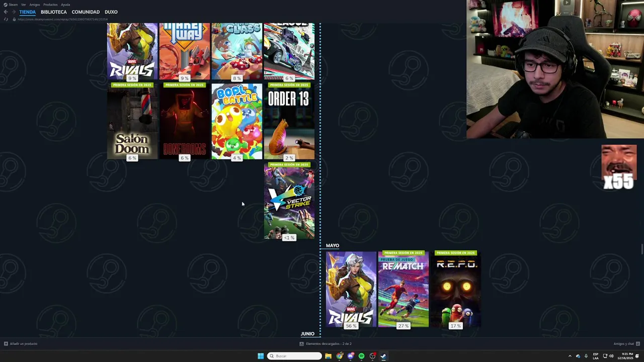This screenshot has height=362, width=644.
Task: Click the microphone tray icon
Action: [x=586, y=356]
